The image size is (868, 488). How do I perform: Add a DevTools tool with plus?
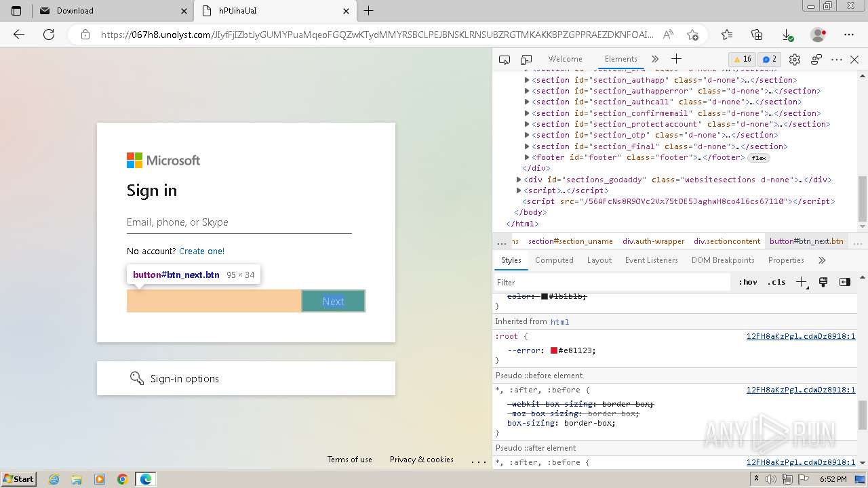tap(676, 60)
